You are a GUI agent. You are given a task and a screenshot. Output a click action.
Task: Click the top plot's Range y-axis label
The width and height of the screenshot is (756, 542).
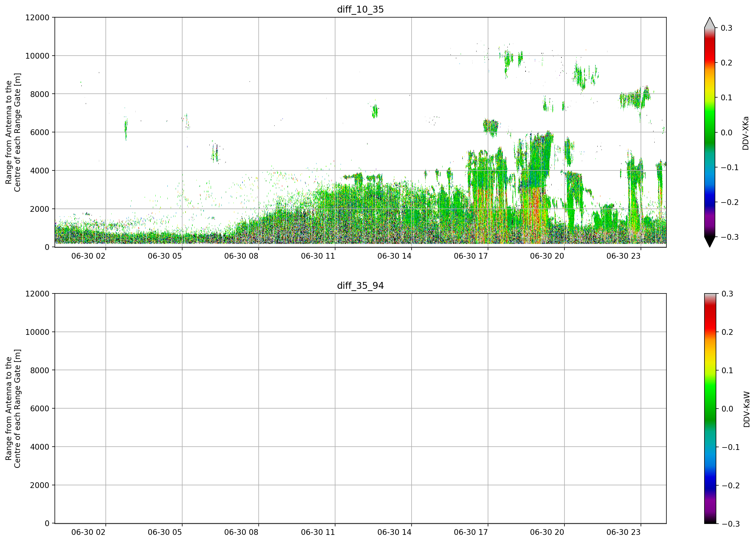coord(13,132)
